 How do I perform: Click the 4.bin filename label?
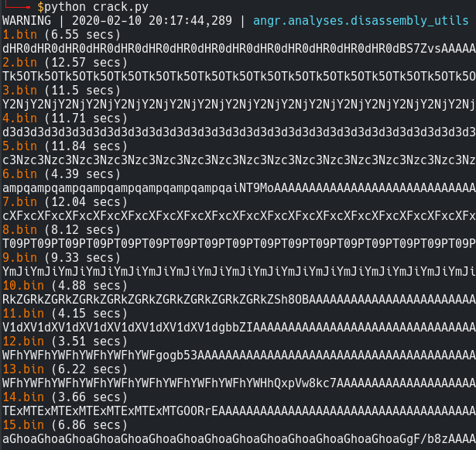click(x=19, y=119)
